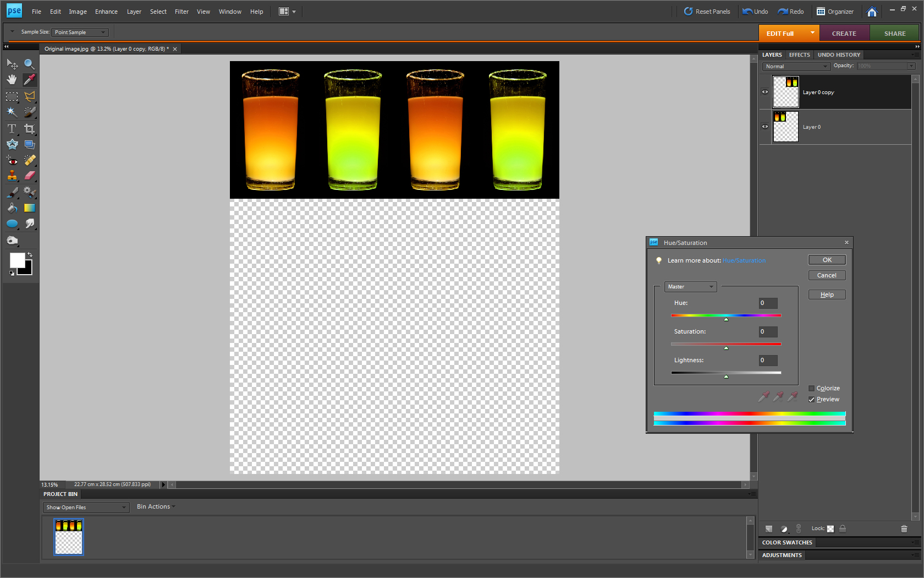Select the Quick Selection brush tool
The width and height of the screenshot is (924, 578).
[x=30, y=112]
